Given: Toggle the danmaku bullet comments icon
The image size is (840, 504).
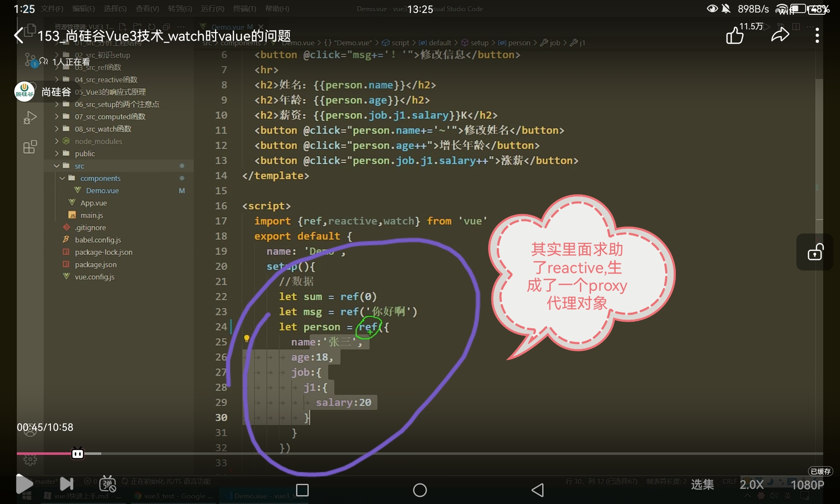Looking at the screenshot, I should (108, 484).
